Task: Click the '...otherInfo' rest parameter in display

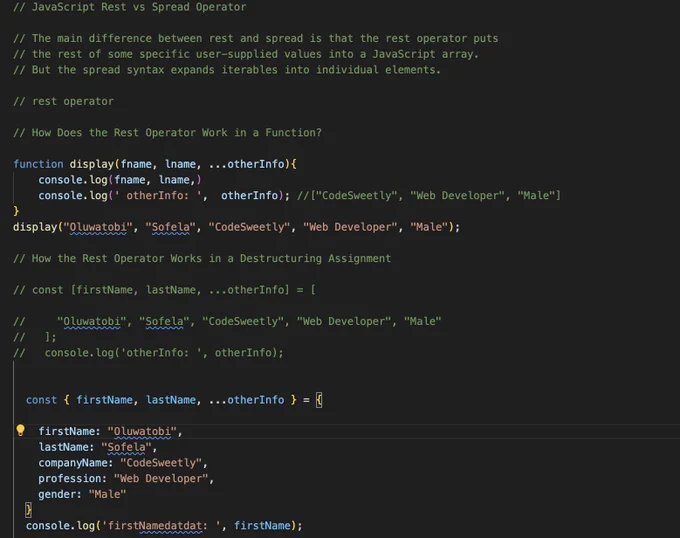Action: point(246,164)
